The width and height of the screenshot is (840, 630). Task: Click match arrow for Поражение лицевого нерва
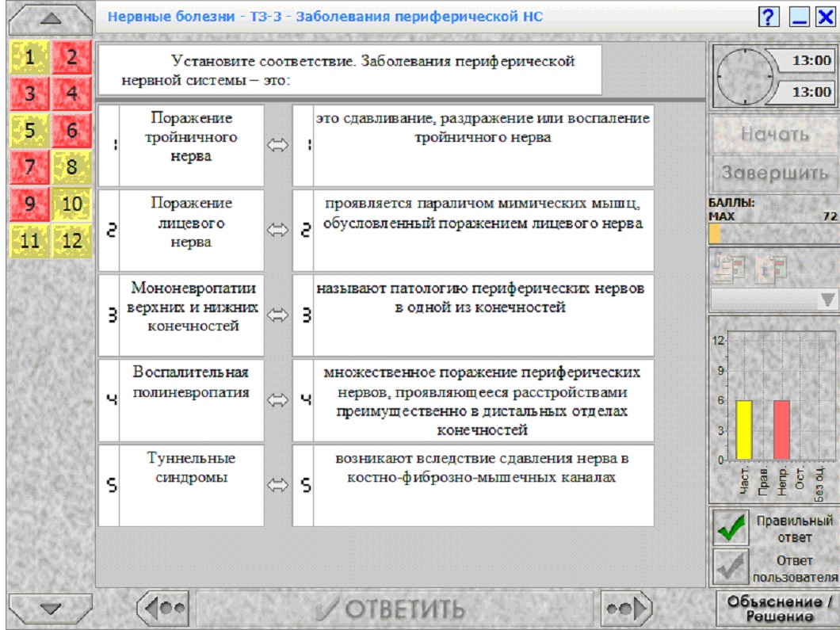(x=277, y=230)
